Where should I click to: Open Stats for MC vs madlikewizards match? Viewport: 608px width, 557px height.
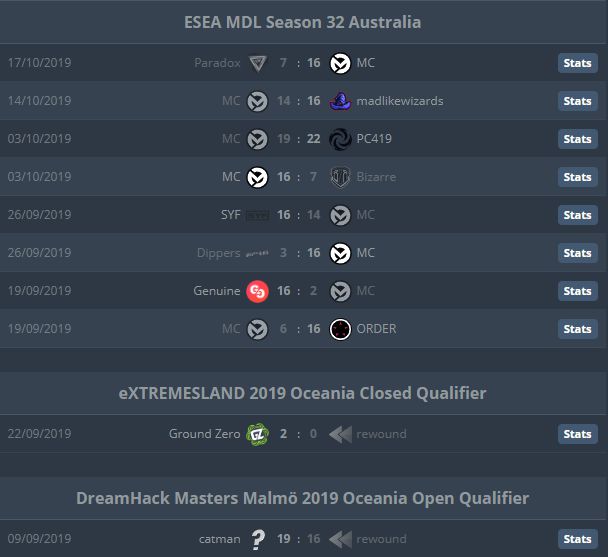(577, 101)
